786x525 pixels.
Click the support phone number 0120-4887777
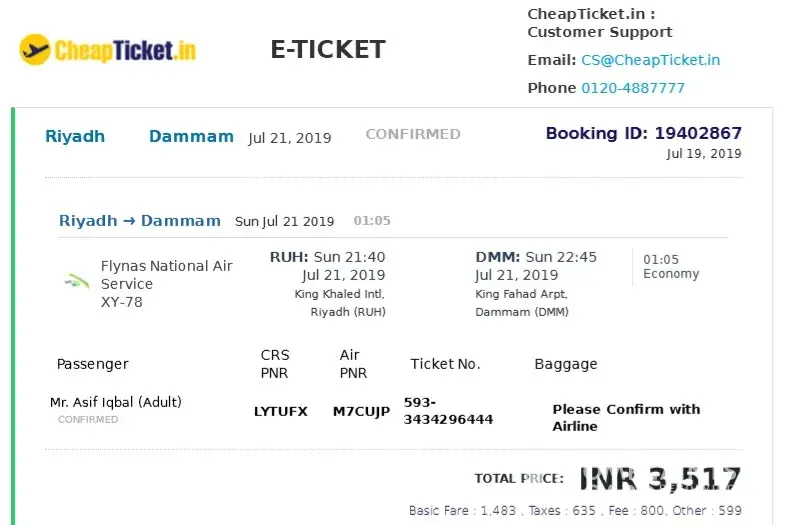[x=633, y=88]
